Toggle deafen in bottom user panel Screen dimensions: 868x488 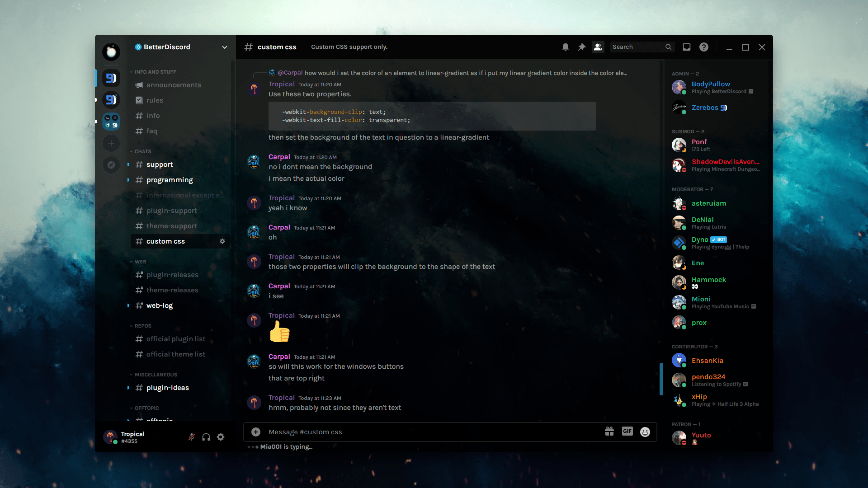click(206, 437)
